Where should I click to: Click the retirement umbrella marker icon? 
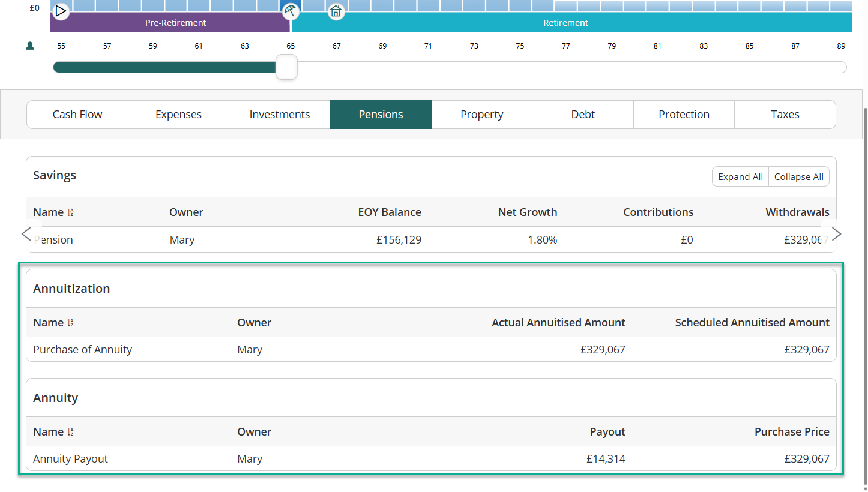click(291, 11)
